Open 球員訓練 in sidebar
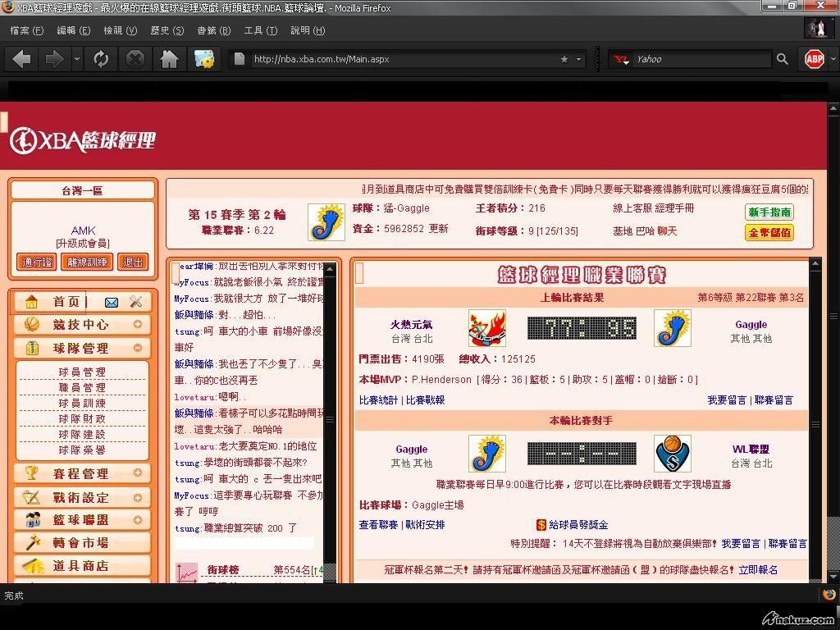 click(x=82, y=403)
